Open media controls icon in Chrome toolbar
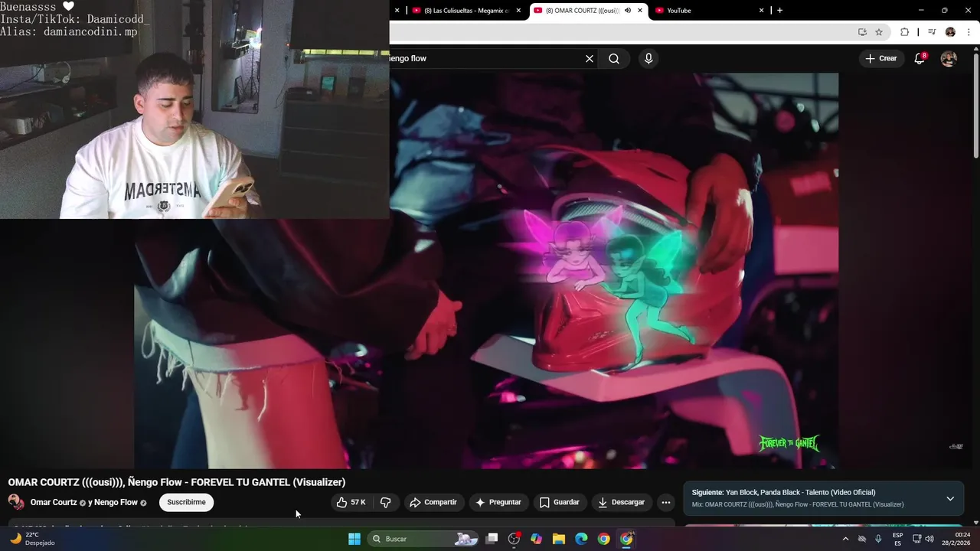The width and height of the screenshot is (980, 551). coord(932,32)
